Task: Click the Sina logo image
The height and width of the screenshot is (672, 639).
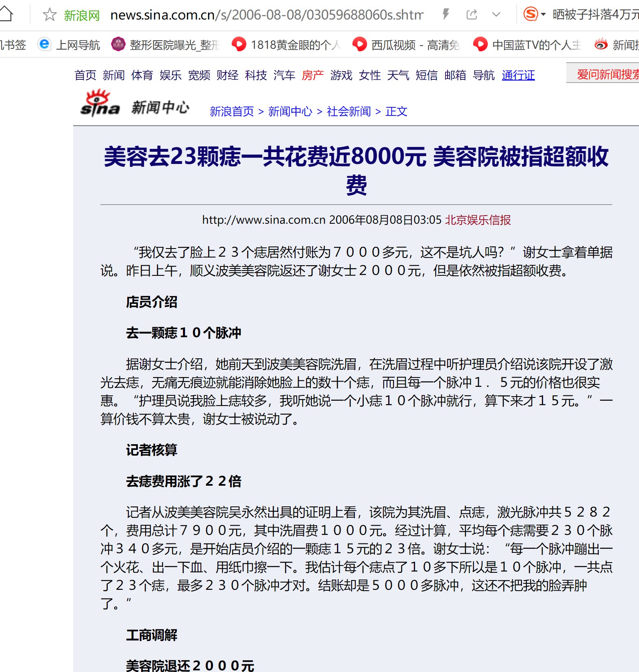Action: (x=100, y=103)
